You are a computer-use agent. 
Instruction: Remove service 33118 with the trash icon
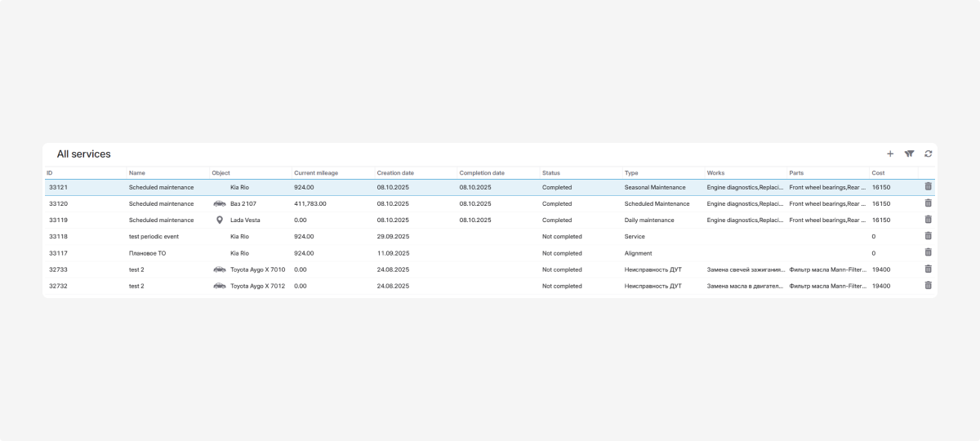(x=928, y=236)
